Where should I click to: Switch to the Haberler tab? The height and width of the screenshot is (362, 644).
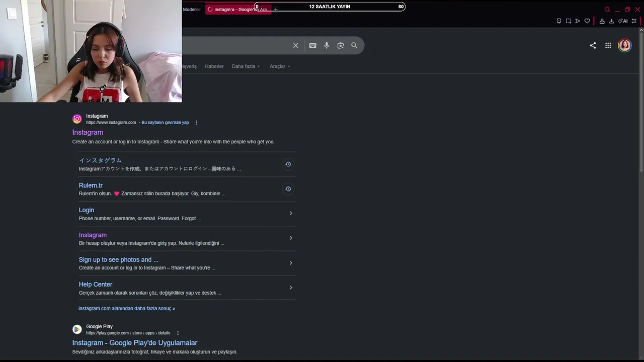point(214,66)
